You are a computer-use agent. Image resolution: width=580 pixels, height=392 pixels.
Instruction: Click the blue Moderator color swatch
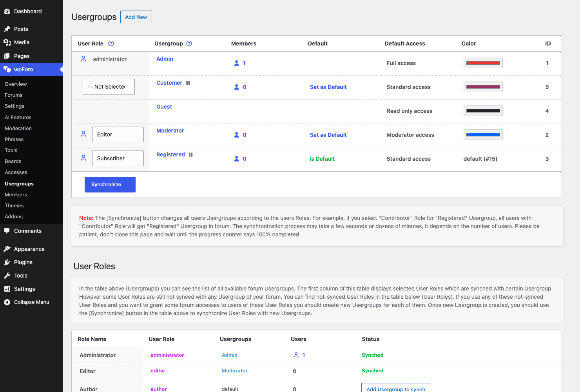click(483, 135)
